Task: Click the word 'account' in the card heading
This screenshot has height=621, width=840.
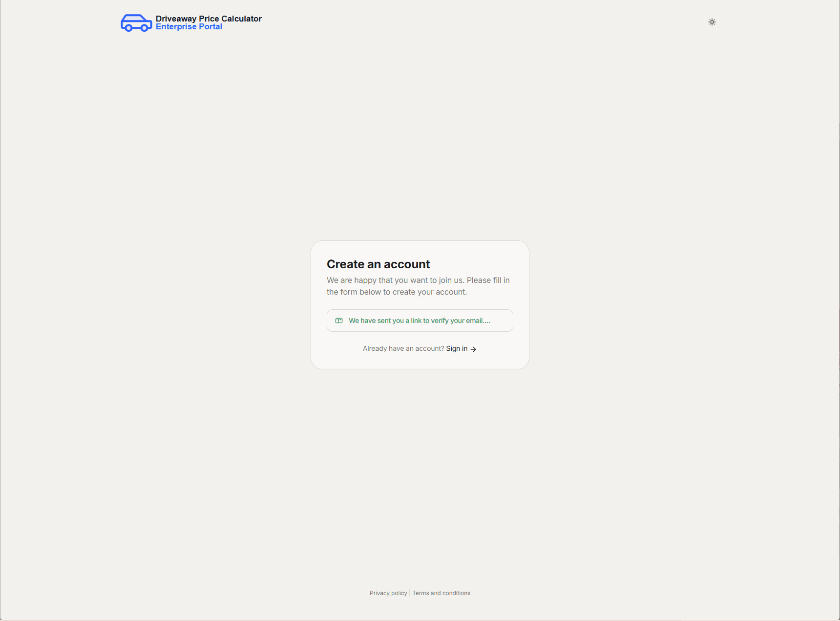Action: [x=406, y=264]
